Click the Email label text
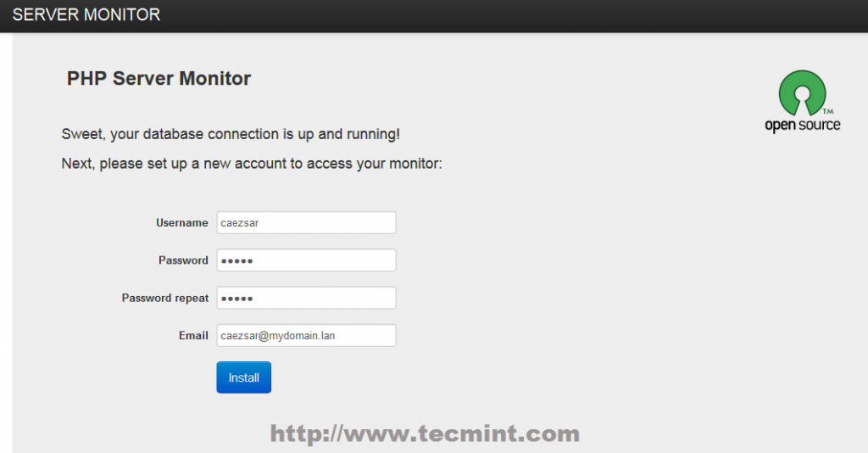The width and height of the screenshot is (868, 453). (193, 336)
